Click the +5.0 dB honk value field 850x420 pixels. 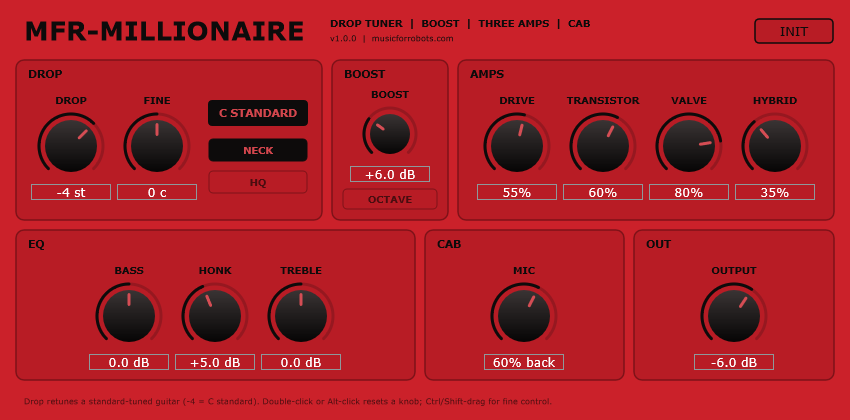pyautogui.click(x=215, y=362)
